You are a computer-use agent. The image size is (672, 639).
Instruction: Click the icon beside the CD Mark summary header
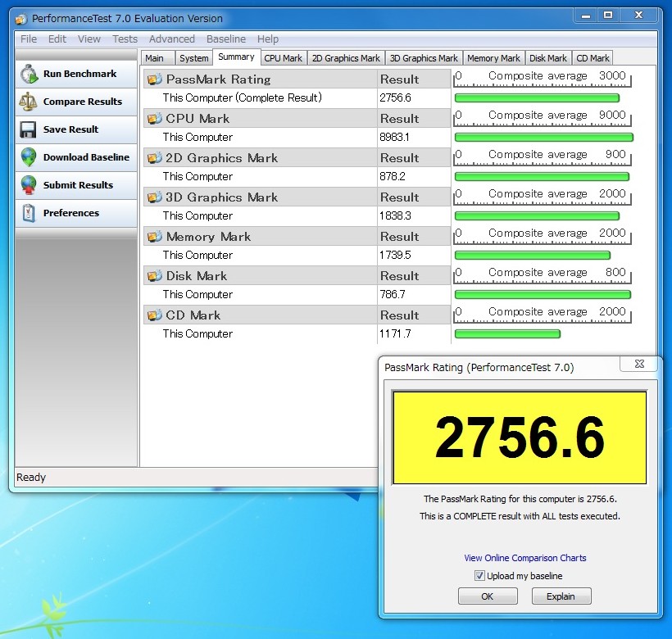154,315
